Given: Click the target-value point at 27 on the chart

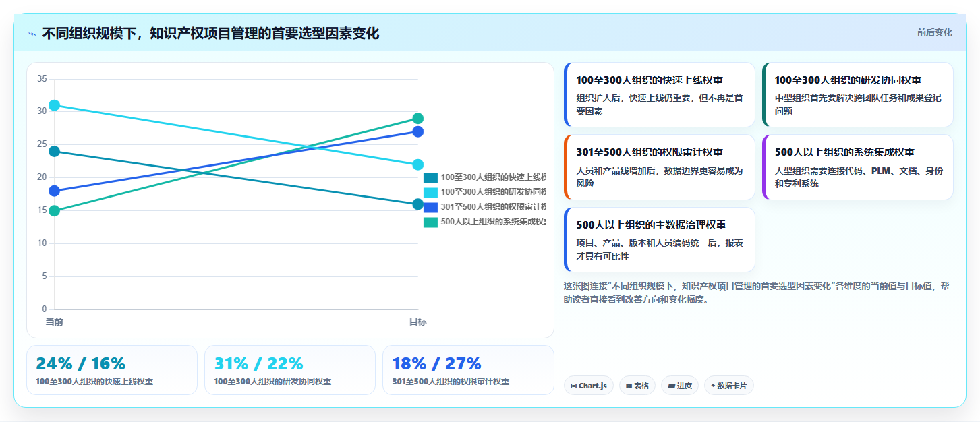Looking at the screenshot, I should coord(417,131).
